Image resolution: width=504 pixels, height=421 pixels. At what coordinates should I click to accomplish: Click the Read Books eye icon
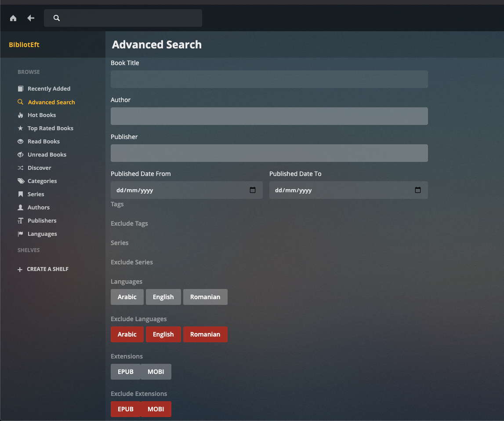(x=21, y=141)
